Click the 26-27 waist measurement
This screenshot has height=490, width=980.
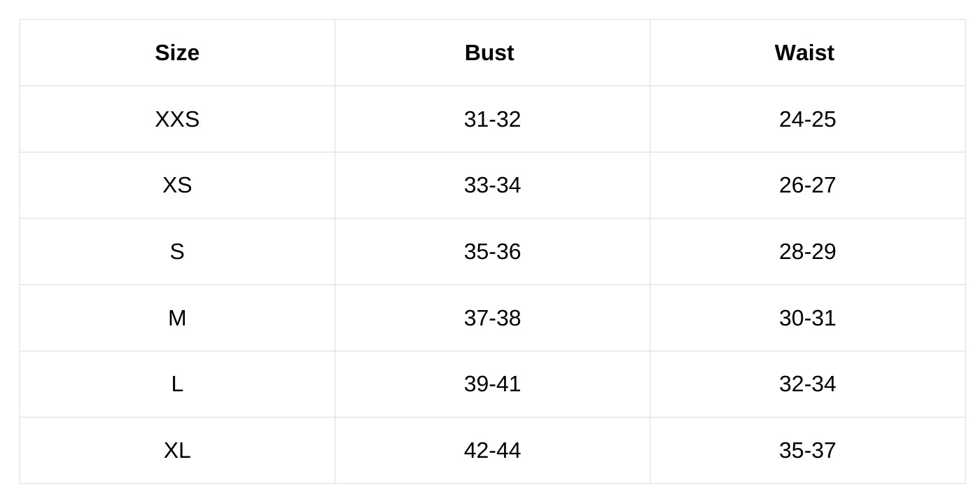pyautogui.click(x=807, y=185)
